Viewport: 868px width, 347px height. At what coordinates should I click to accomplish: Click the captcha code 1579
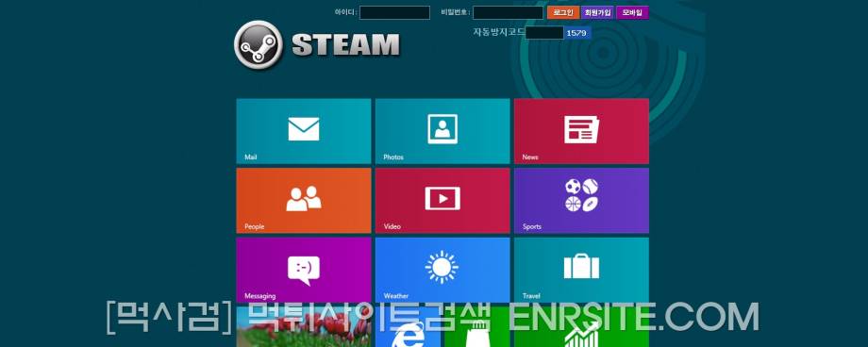577,33
